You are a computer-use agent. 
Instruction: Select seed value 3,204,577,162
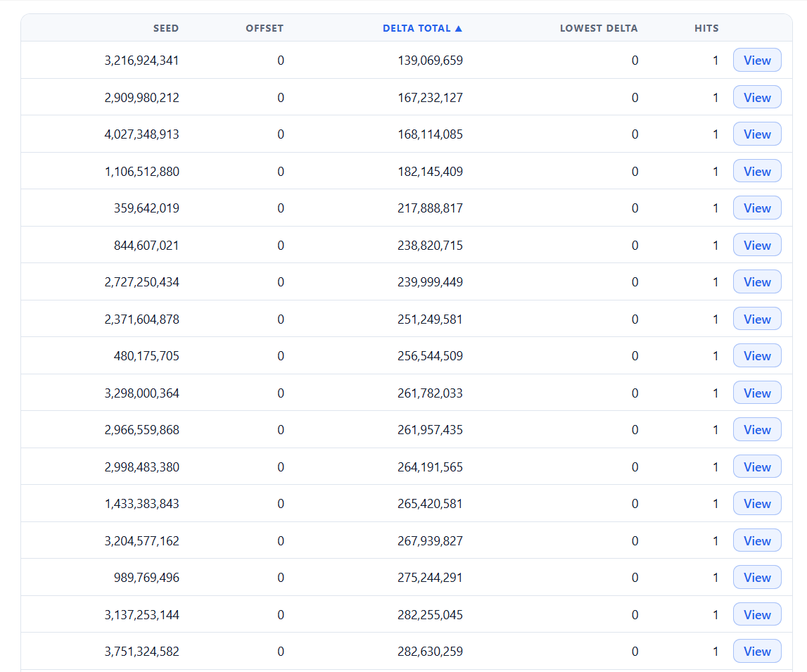(x=141, y=541)
